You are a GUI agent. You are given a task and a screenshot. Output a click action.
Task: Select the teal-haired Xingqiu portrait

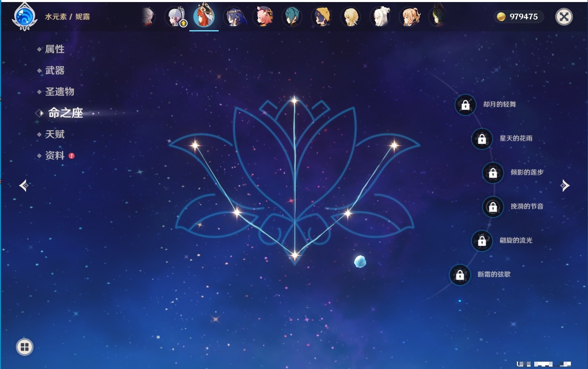click(x=292, y=17)
